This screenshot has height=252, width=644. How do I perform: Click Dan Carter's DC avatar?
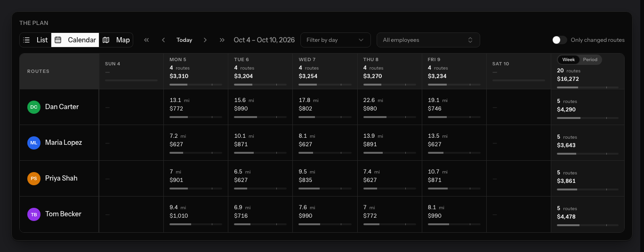[x=34, y=107]
